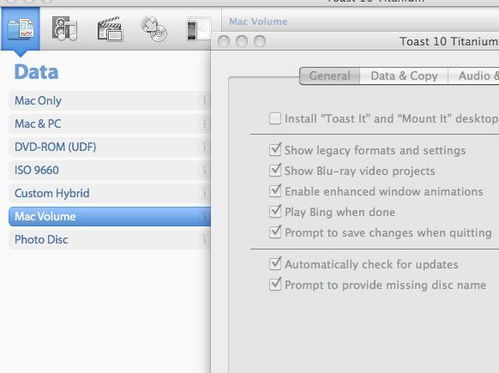This screenshot has width=499, height=373.
Task: Disable Play Bing when done
Action: 275,211
